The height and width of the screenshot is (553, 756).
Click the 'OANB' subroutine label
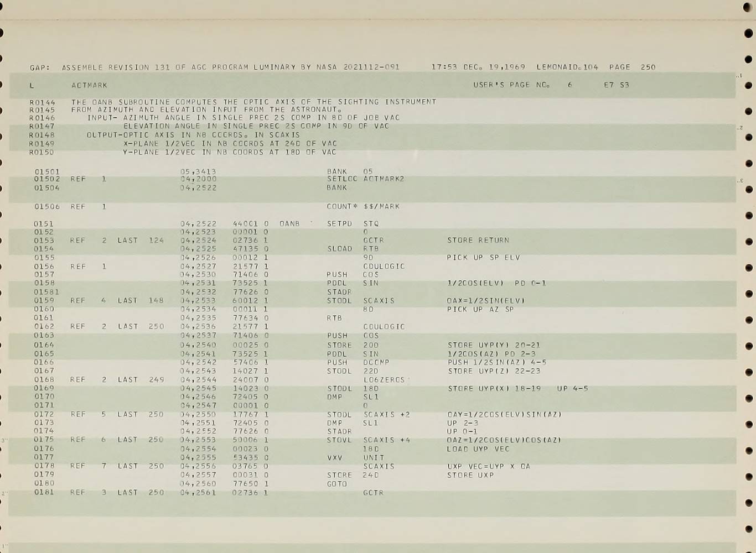(x=289, y=224)
